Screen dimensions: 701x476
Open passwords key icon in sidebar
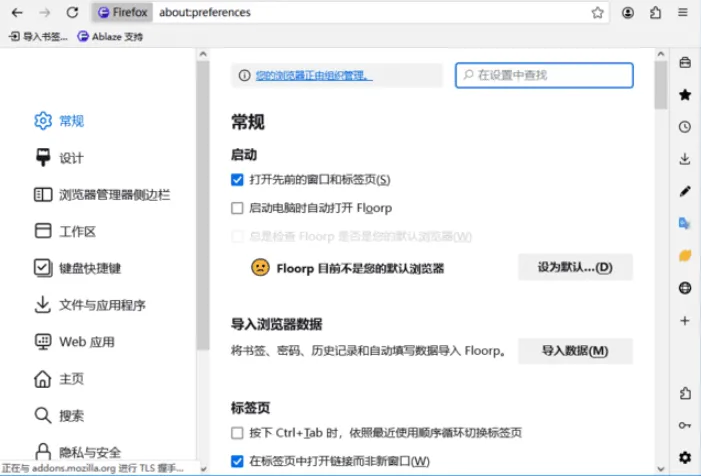[x=685, y=425]
